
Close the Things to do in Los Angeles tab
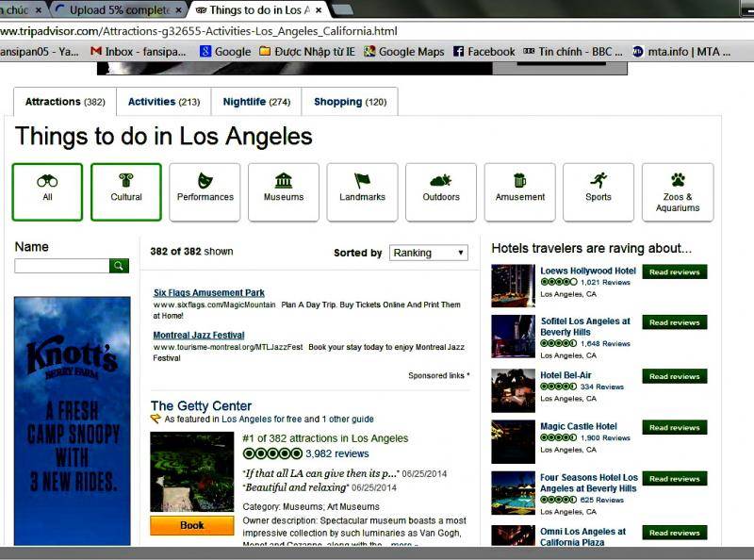tap(319, 10)
